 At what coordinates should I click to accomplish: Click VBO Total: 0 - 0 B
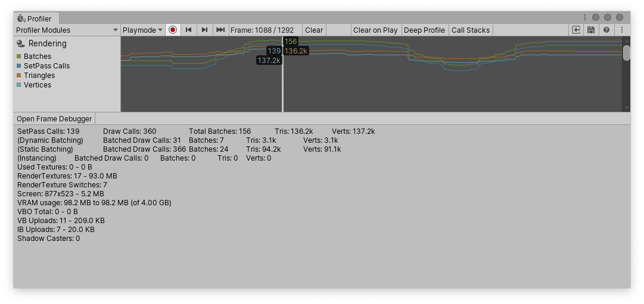(x=48, y=212)
